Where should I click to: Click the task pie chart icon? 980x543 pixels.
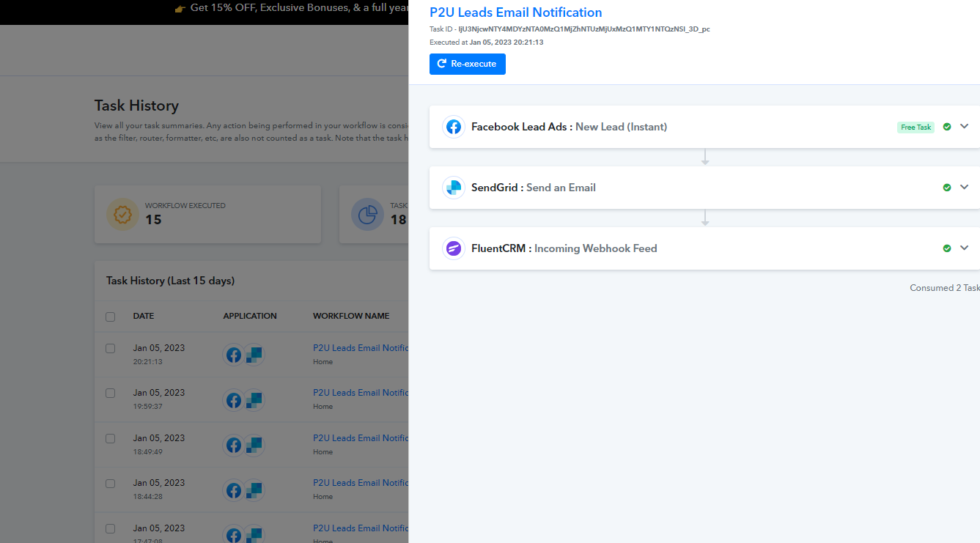[x=367, y=215]
